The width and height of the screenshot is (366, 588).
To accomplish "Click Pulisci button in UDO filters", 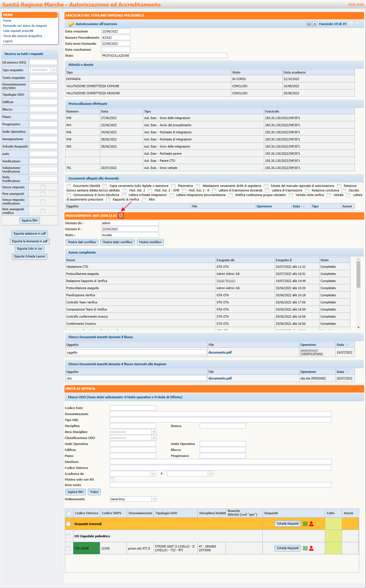I will pyautogui.click(x=94, y=492).
